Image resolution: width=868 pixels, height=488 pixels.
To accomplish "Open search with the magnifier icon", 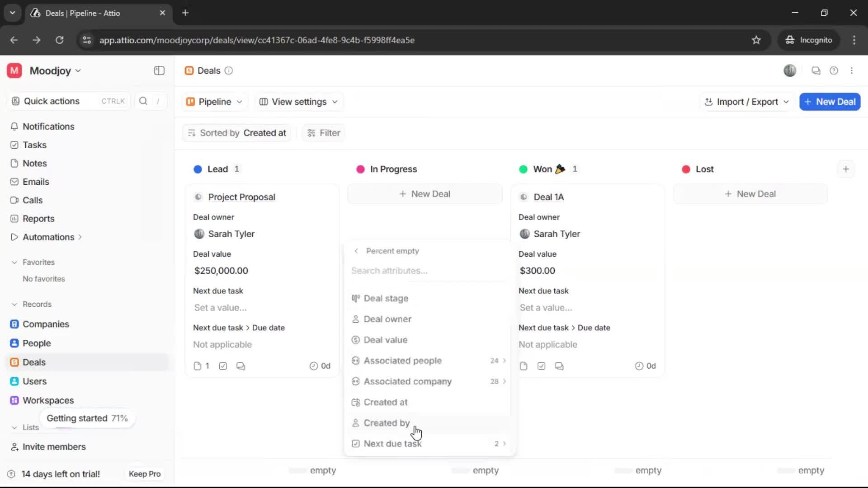I will pyautogui.click(x=143, y=101).
